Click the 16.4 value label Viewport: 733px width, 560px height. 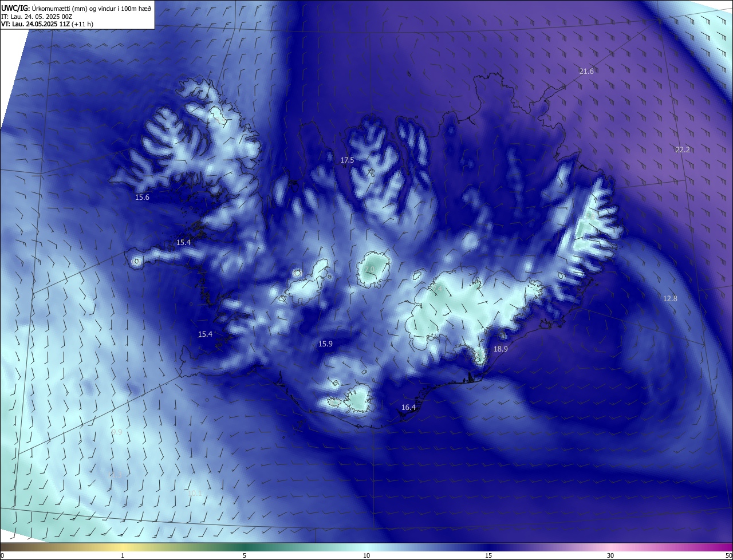[408, 408]
